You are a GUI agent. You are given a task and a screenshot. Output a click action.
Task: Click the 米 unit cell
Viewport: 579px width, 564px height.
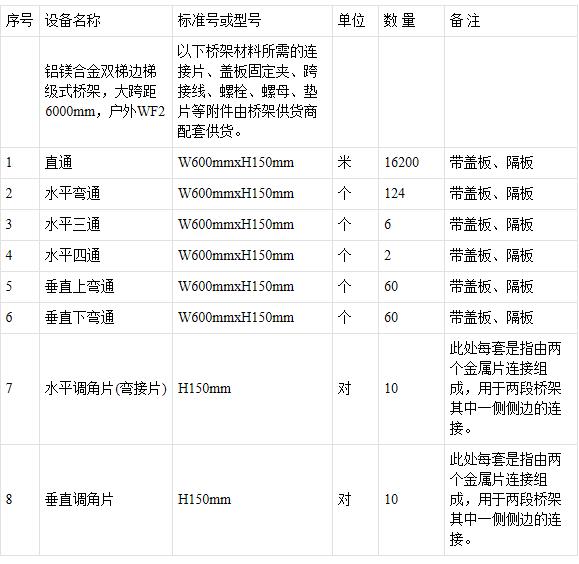[x=355, y=163]
